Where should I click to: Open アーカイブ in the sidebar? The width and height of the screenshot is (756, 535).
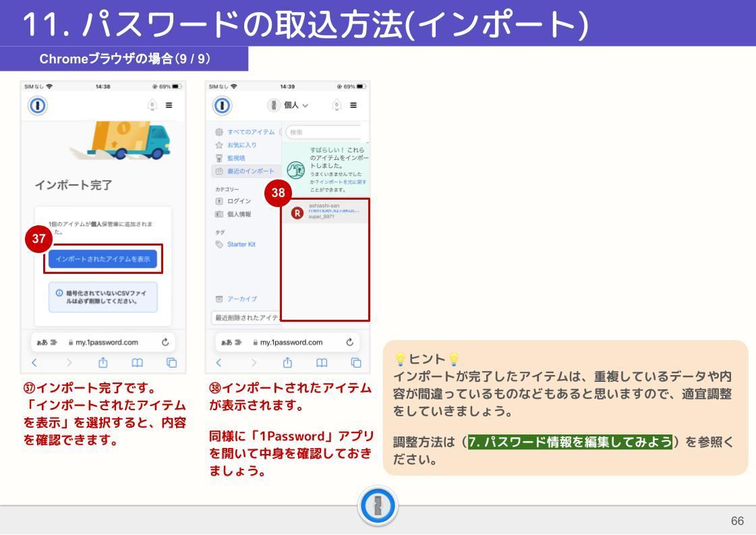pos(236,299)
